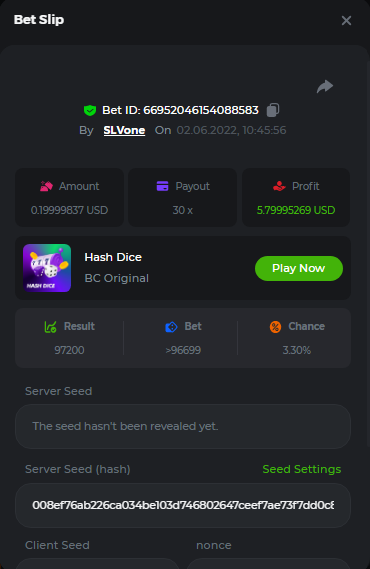Click the green verified shield icon

point(90,110)
